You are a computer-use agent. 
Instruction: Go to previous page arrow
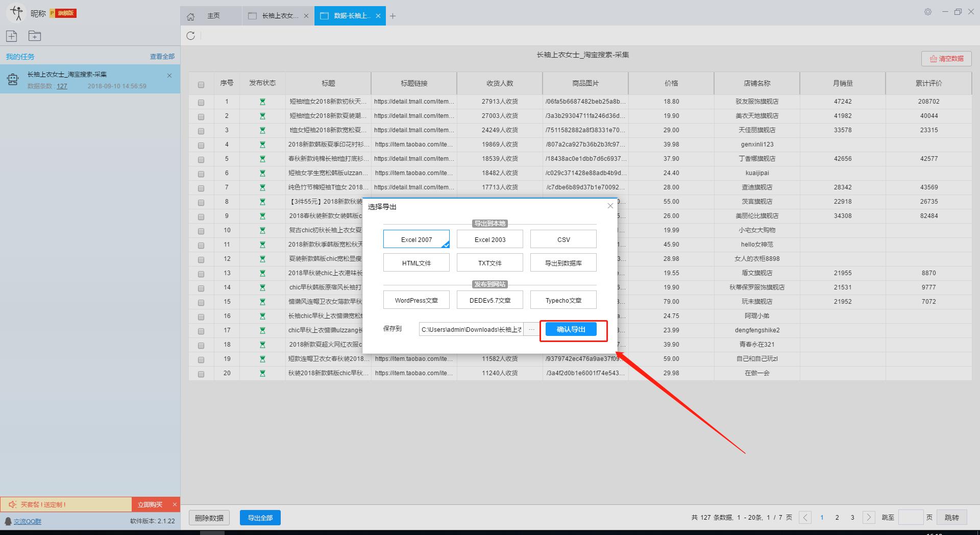(805, 517)
